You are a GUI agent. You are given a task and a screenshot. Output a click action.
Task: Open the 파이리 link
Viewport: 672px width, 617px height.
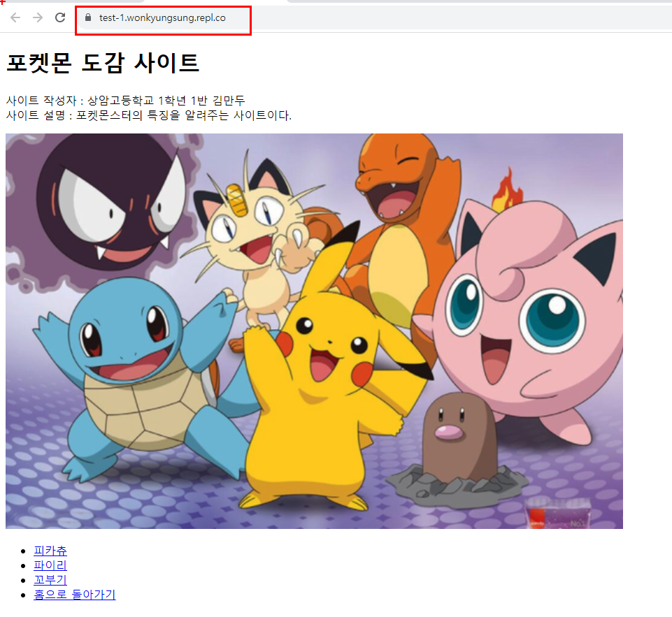(50, 565)
